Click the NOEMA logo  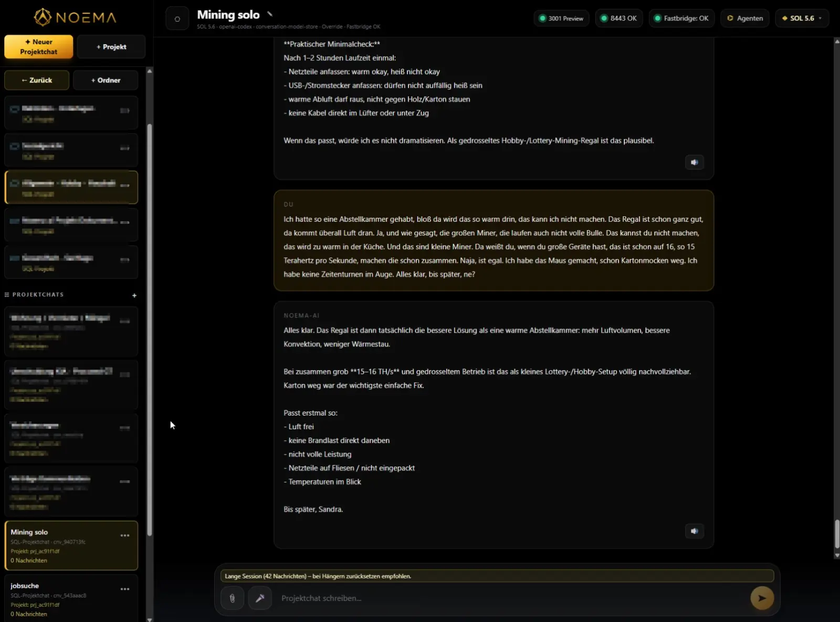pyautogui.click(x=76, y=17)
